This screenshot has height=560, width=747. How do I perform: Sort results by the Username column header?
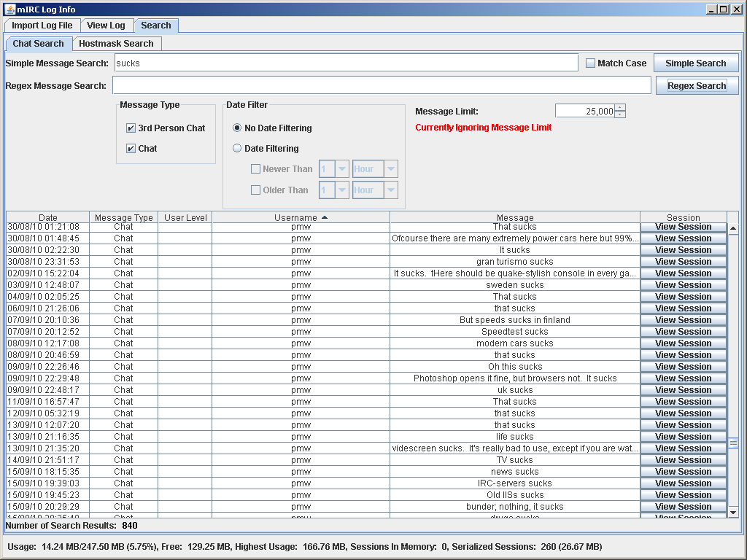click(301, 217)
